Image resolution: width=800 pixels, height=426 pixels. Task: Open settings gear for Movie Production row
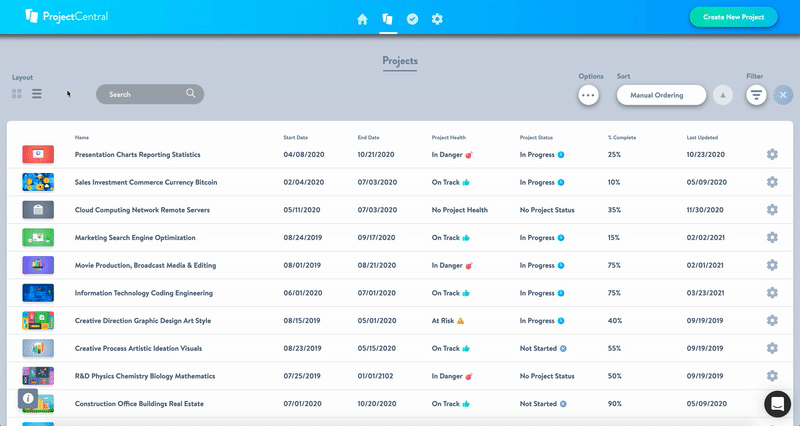772,265
